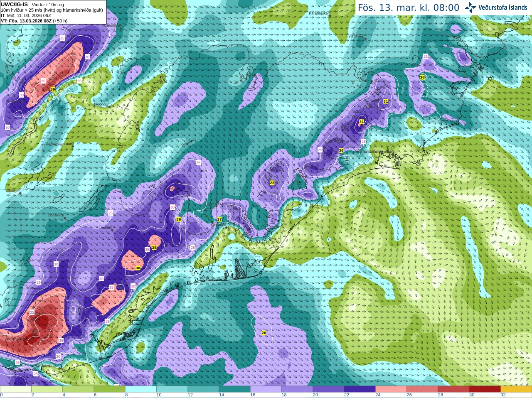Image resolution: width=532 pixels, height=398 pixels.
Task: Pick the 16–18 m/s light lavender legend swatch
Action: click(266, 389)
